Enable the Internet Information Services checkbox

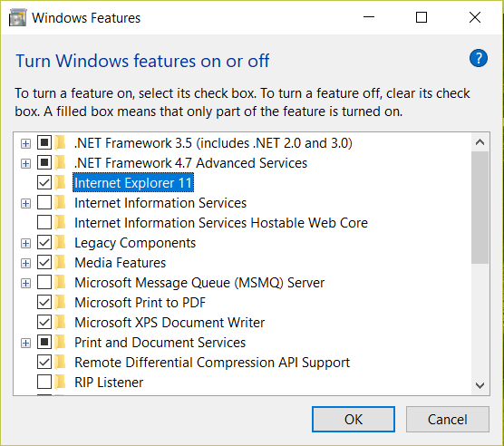44,202
